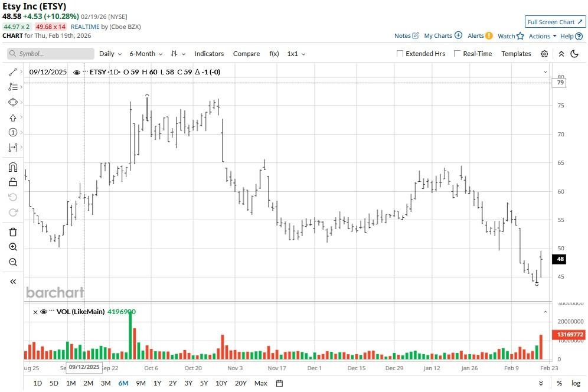Open Templates menu

point(516,54)
